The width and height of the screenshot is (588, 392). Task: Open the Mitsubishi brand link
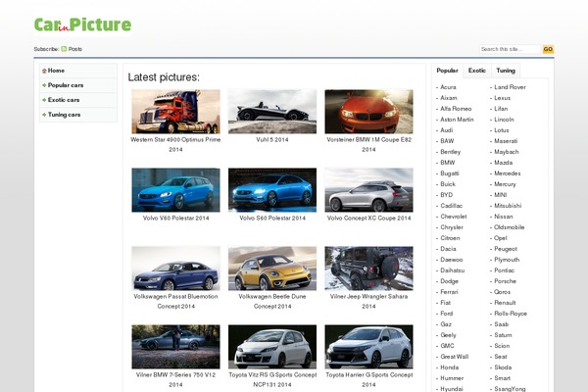508,206
